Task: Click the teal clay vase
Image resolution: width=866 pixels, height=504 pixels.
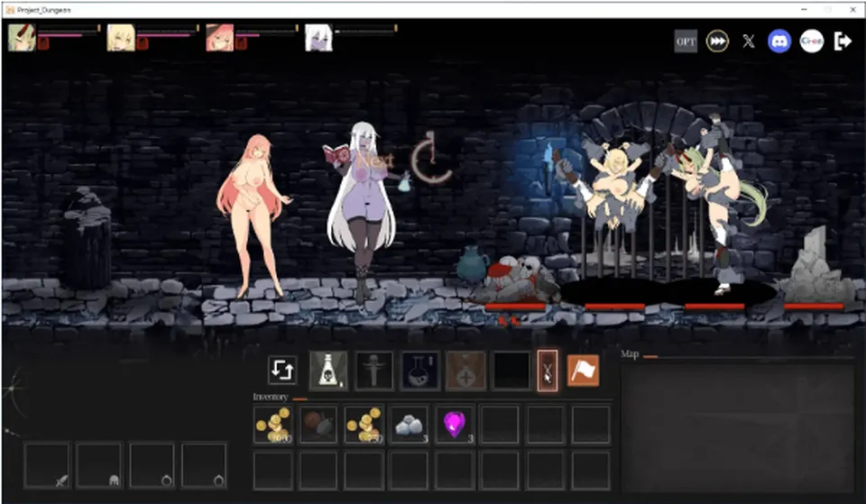Action: tap(472, 264)
